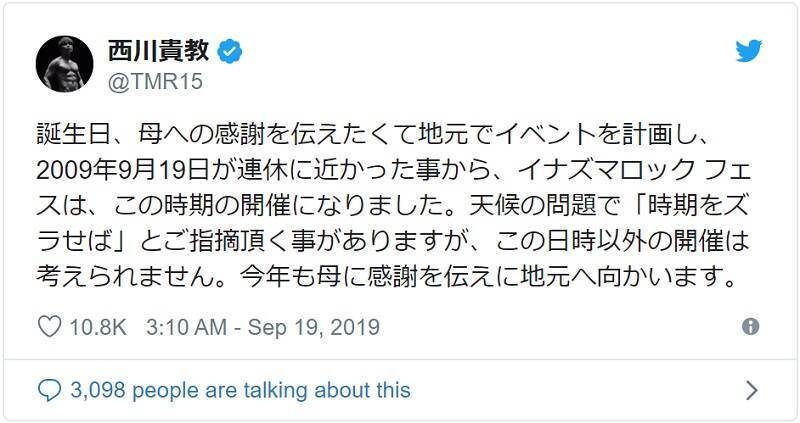Click the speech bubble reply icon
The image size is (800, 423).
pyautogui.click(x=49, y=389)
